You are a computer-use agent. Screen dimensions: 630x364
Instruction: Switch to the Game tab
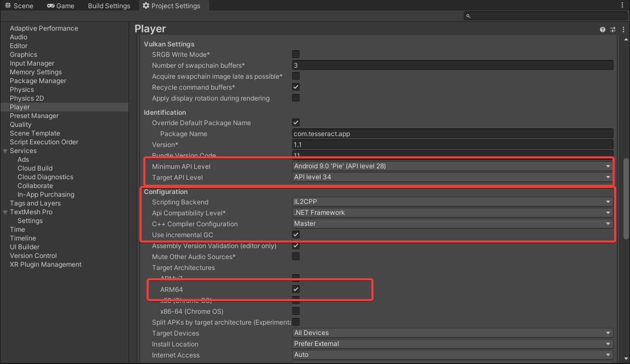click(x=61, y=6)
